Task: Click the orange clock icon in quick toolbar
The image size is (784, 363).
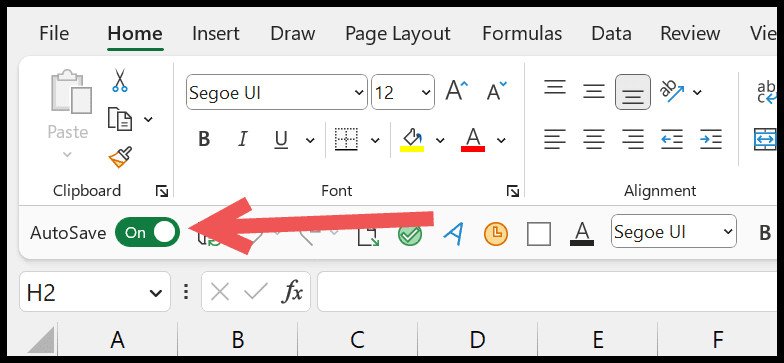Action: click(496, 234)
